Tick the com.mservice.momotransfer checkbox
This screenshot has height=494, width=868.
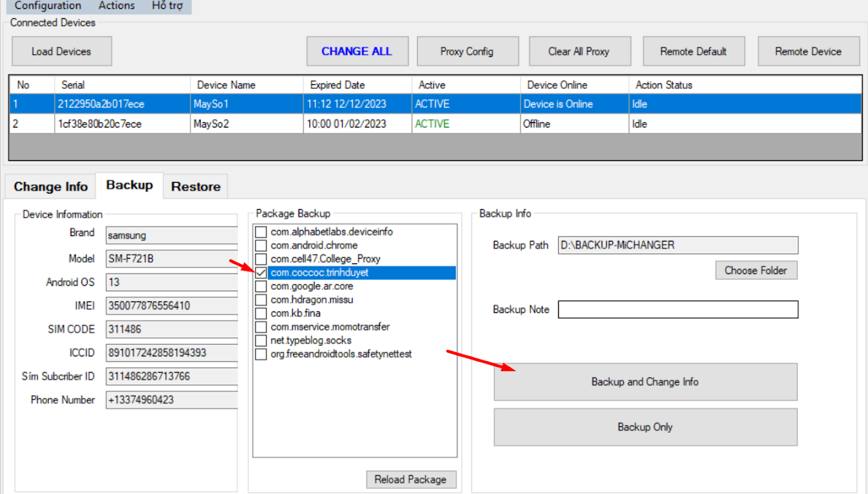point(261,327)
